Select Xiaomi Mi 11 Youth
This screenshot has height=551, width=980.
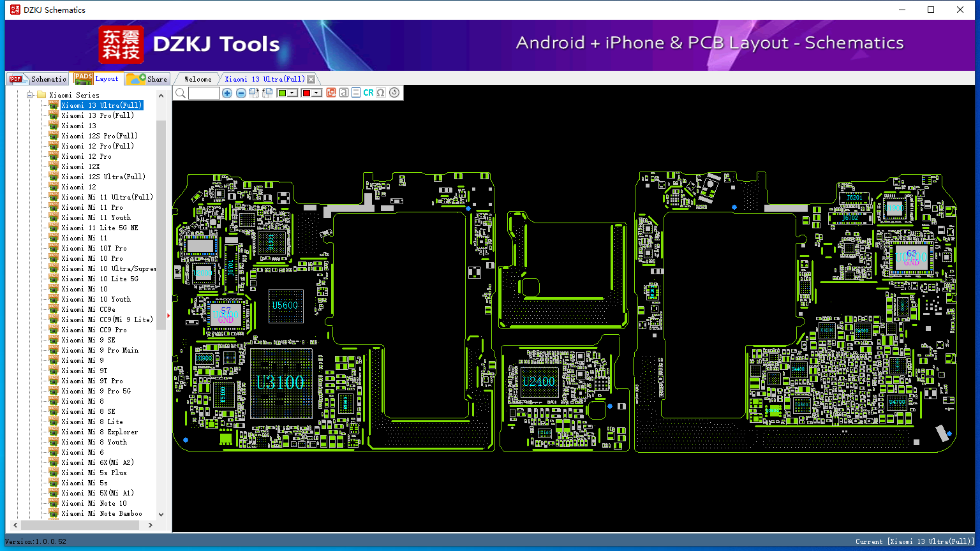coord(96,217)
